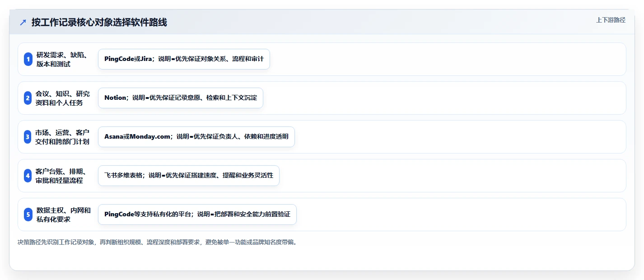Click the Asana或Monday.com recommendation box
Viewport: 644px width, 280px height.
click(196, 137)
